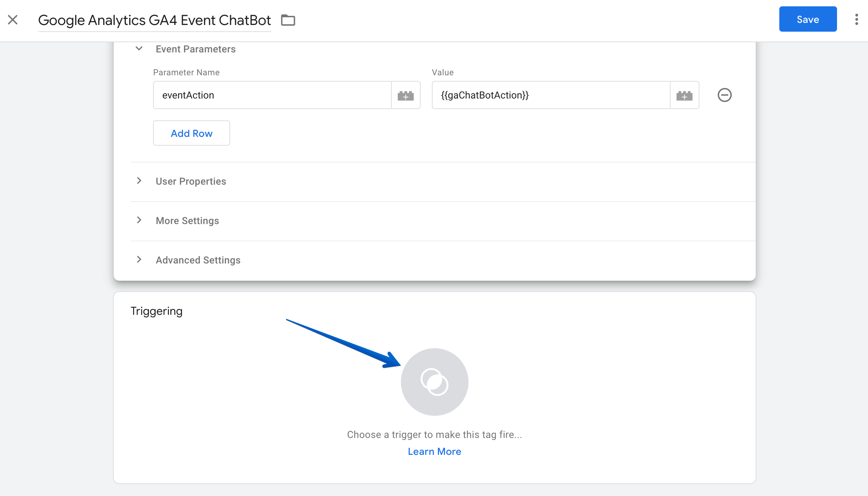Screen dimensions: 868x496
Task: Expand the Advanced Settings section
Action: (139, 260)
